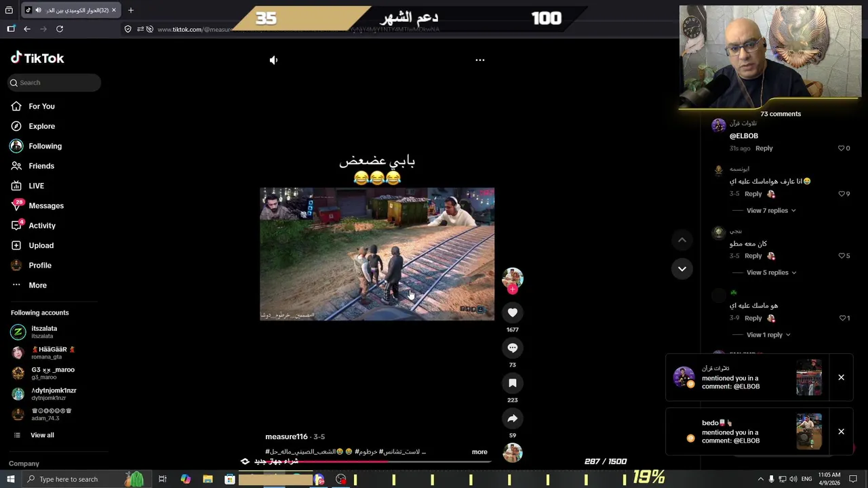The image size is (868, 488).
Task: Open the creator avatar above the like button
Action: [x=513, y=278]
